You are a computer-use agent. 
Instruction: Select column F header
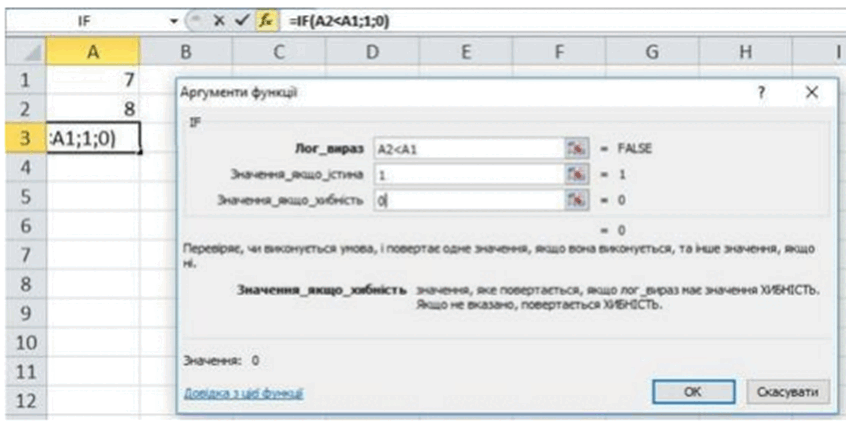(559, 52)
